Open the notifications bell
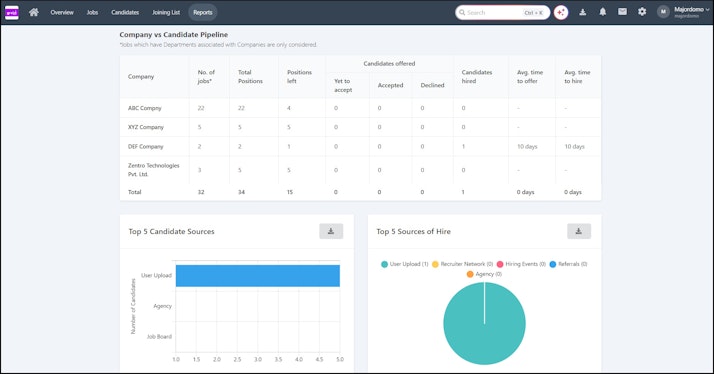The height and width of the screenshot is (374, 714). click(602, 12)
